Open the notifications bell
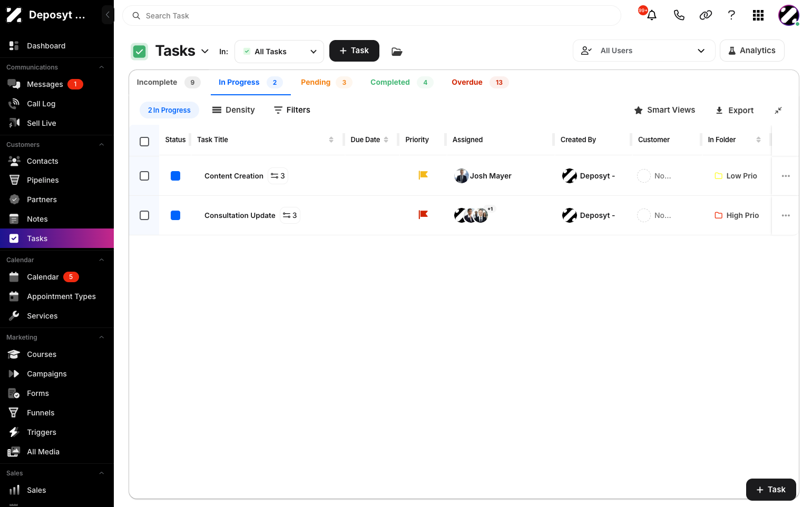Viewport: 812px width, 507px height. tap(652, 15)
